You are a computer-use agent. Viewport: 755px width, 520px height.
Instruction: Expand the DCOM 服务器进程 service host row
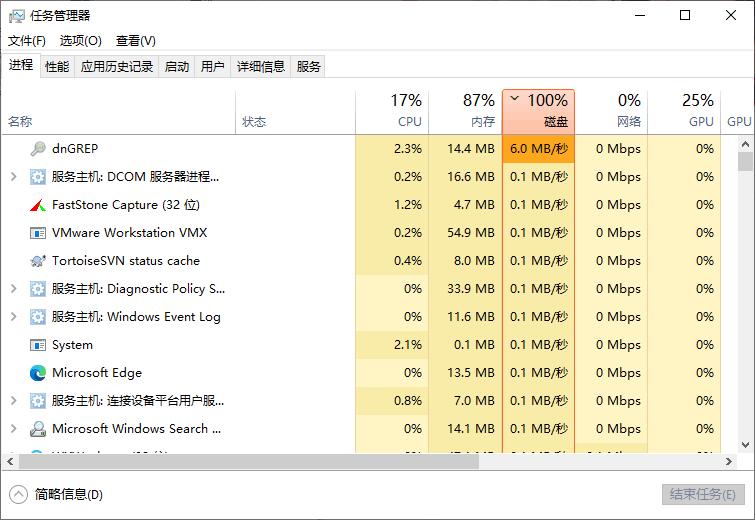(x=14, y=177)
